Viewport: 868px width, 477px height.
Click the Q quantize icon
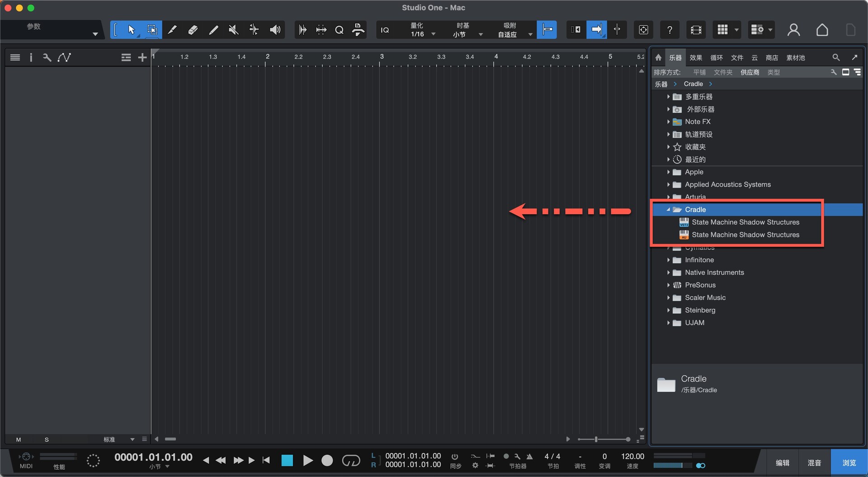(339, 30)
